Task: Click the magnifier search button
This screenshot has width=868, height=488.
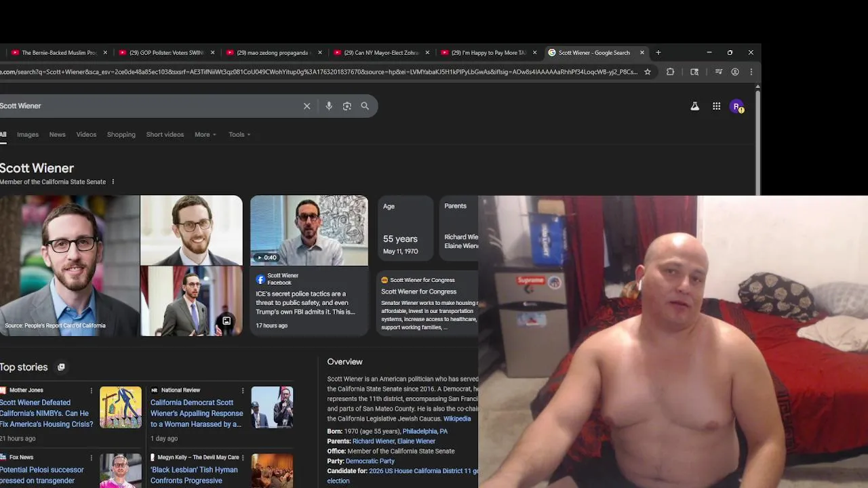Action: tap(365, 106)
